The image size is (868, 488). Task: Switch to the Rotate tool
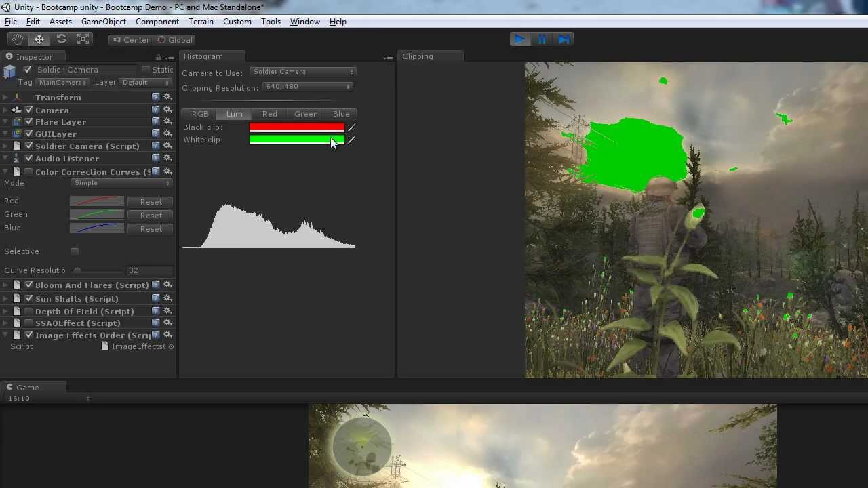point(61,39)
